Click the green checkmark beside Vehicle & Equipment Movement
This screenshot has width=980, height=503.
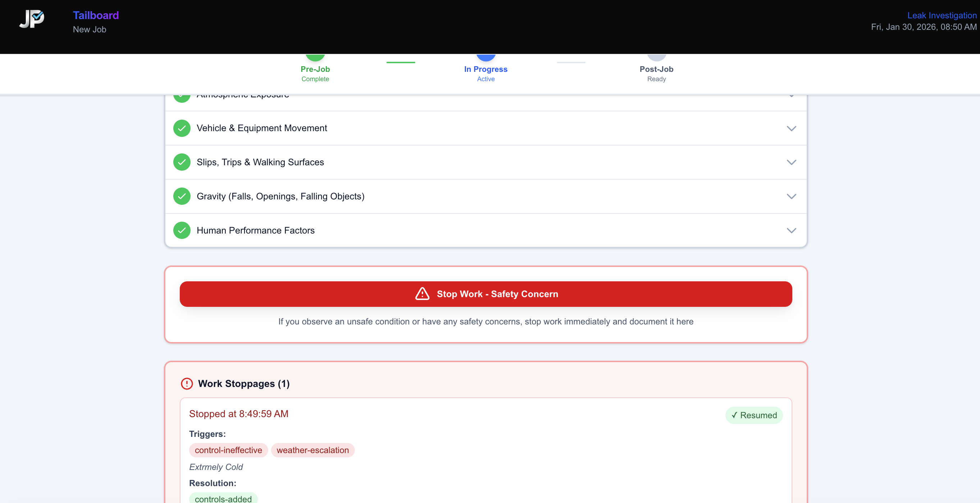pyautogui.click(x=182, y=128)
